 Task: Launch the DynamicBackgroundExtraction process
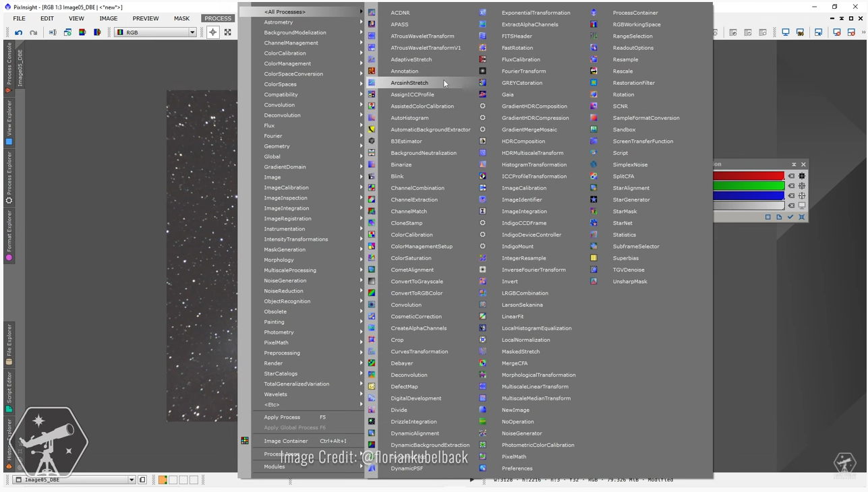point(430,445)
